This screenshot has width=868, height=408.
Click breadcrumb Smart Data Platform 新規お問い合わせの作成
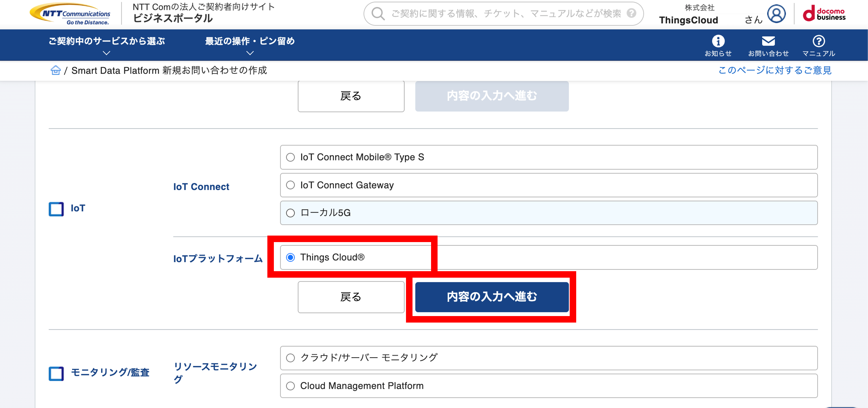point(169,70)
